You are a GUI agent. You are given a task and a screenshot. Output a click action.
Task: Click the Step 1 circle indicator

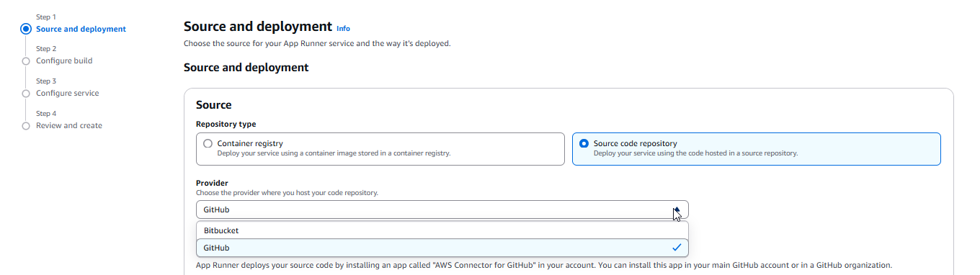[x=26, y=29]
